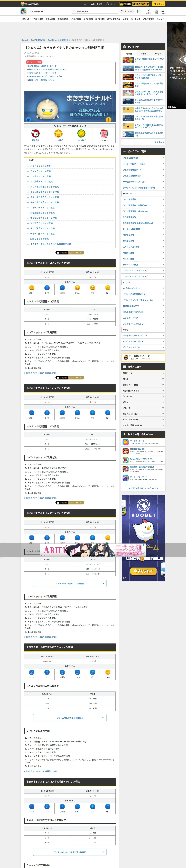Click ボム item icon in スコアミッション攻略 table
This screenshot has width=186, height=868.
coord(93,288)
